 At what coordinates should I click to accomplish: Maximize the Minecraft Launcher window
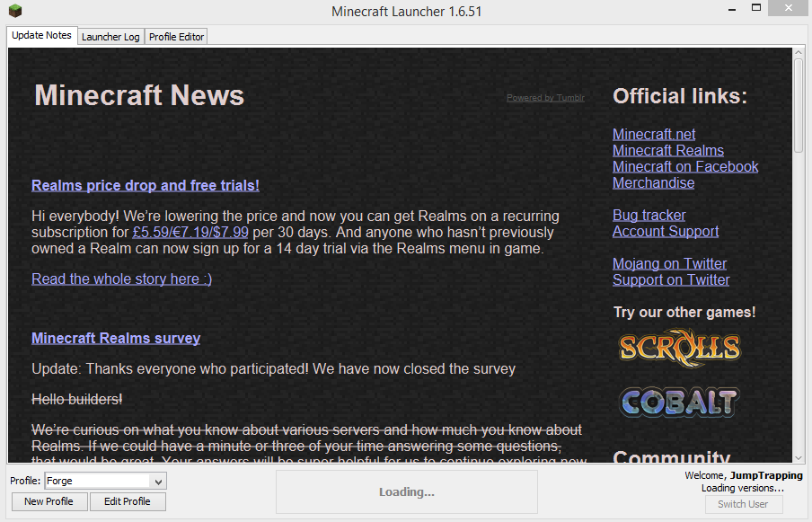(x=756, y=8)
